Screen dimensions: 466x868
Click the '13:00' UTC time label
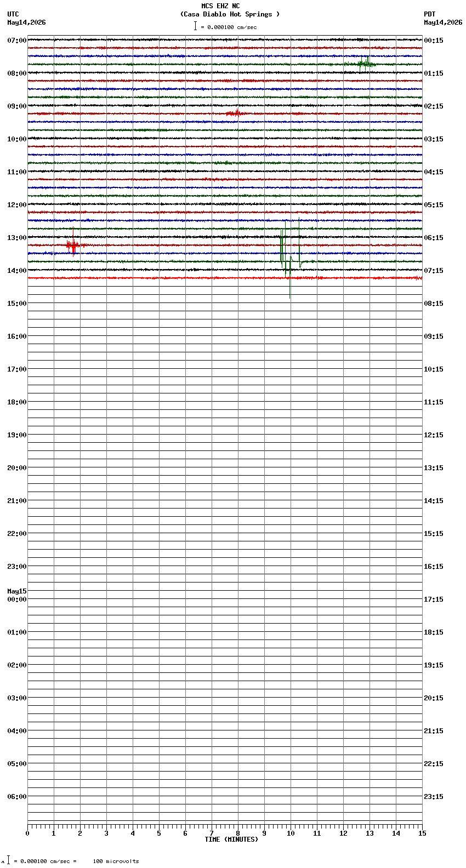[x=16, y=238]
